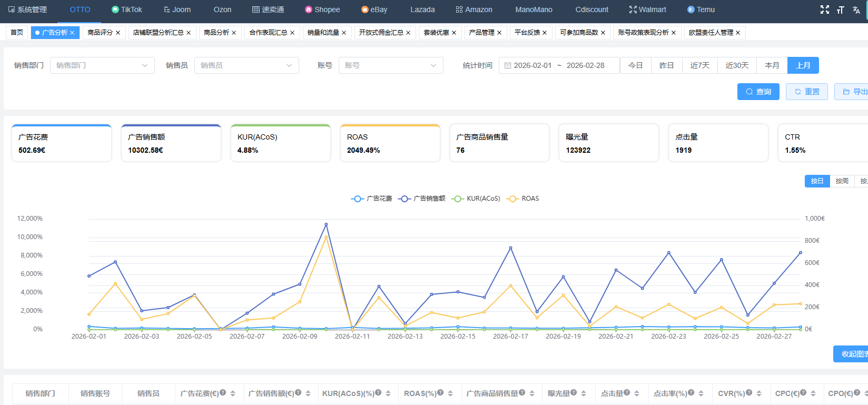Screen dimensions: 868x405
Task: Close the 商品评分 tab
Action: click(118, 33)
